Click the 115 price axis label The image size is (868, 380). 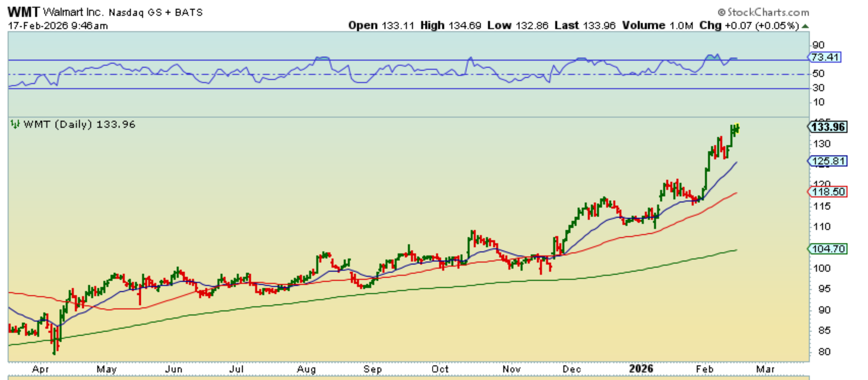coord(822,206)
